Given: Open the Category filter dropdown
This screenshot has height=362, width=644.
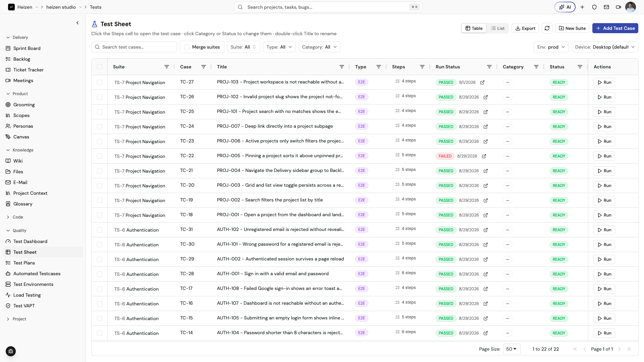Looking at the screenshot, I should (x=319, y=47).
